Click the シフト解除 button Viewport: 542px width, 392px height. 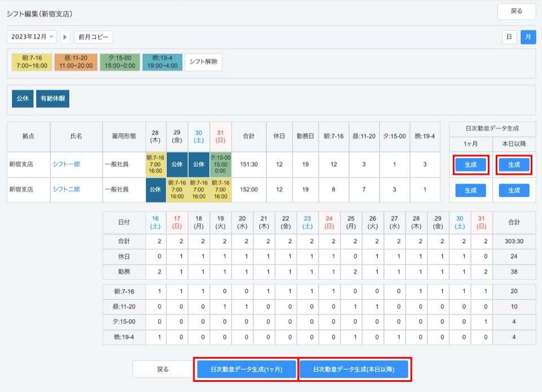click(203, 62)
